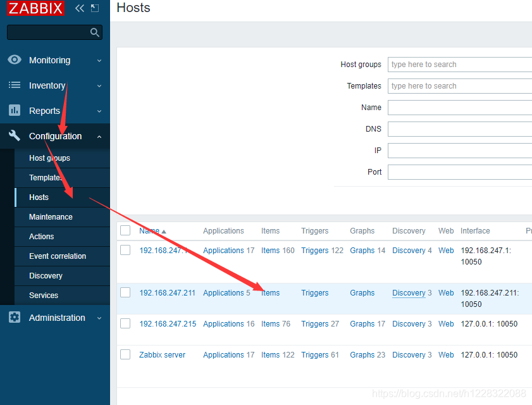Open Discovery 4 link
This screenshot has width=532, height=405.
click(409, 250)
